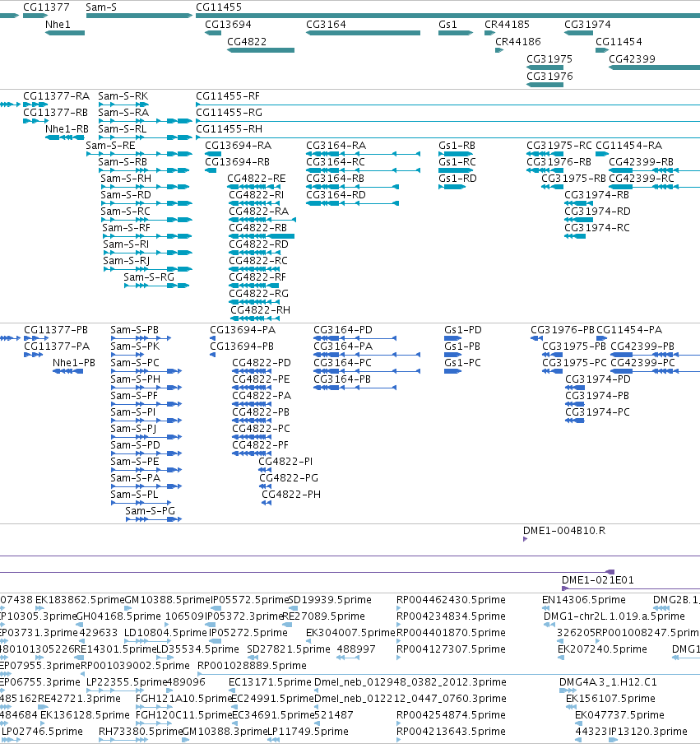The image size is (700, 744).
Task: Click the CG13694 gene label
Action: click(228, 24)
